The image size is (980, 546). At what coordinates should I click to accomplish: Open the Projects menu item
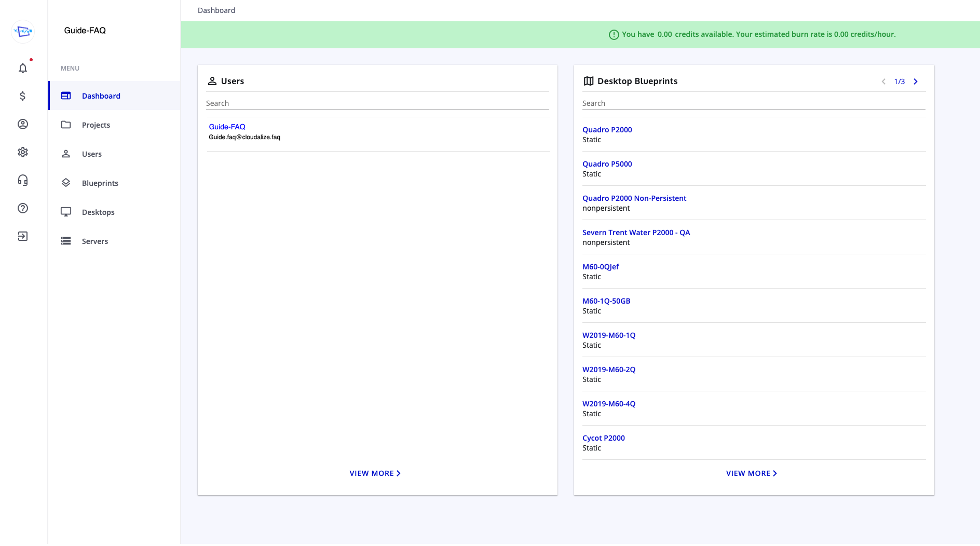point(115,125)
